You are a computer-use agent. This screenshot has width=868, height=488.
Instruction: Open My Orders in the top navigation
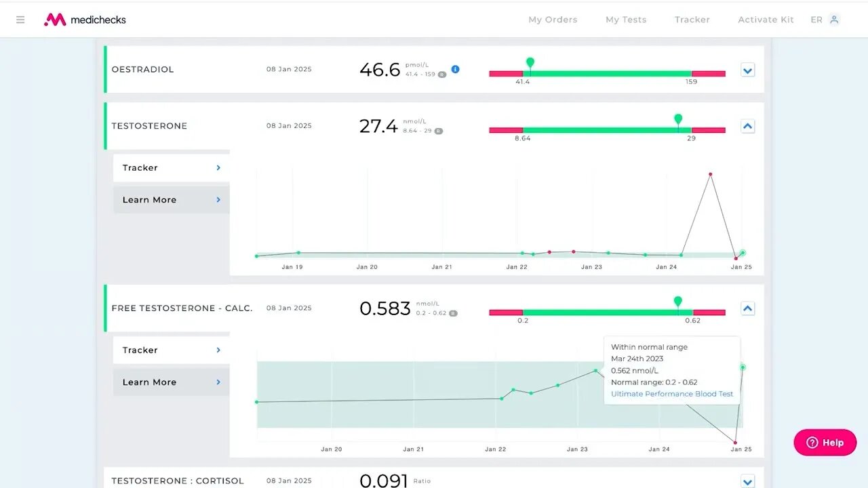point(553,20)
